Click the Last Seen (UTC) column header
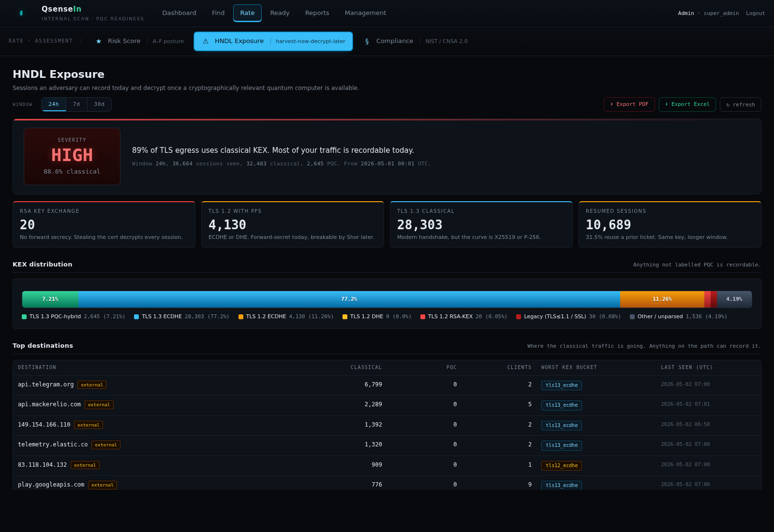The height and width of the screenshot is (532, 774). [687, 368]
